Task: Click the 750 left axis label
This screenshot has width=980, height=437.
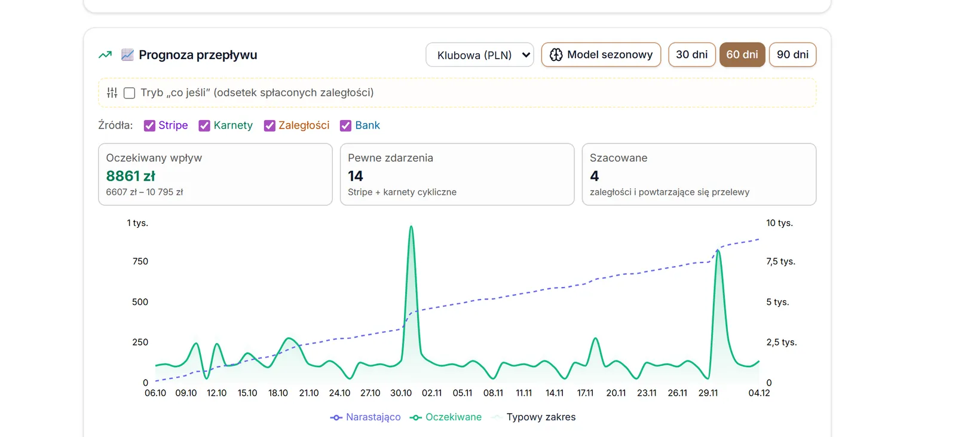Action: [140, 261]
